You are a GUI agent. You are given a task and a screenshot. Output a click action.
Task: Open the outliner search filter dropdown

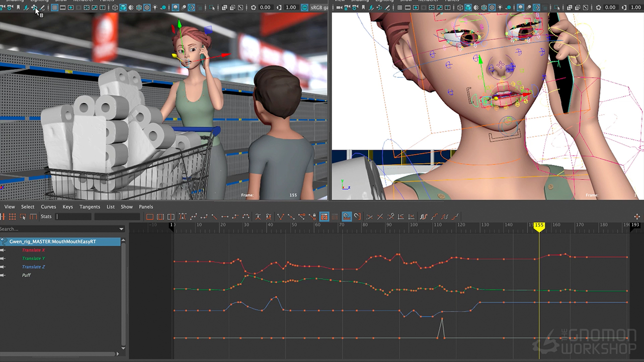click(121, 229)
